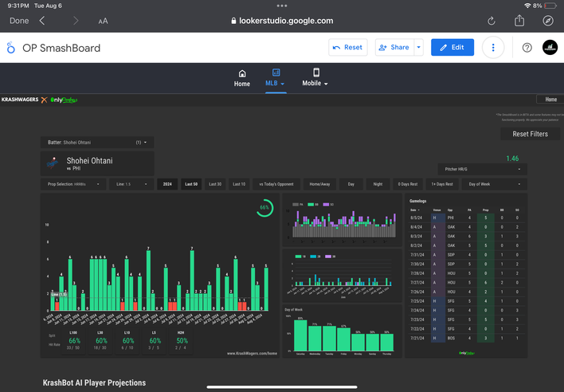Click the OnlyProps green logo in header
This screenshot has height=392, width=564.
[x=64, y=100]
